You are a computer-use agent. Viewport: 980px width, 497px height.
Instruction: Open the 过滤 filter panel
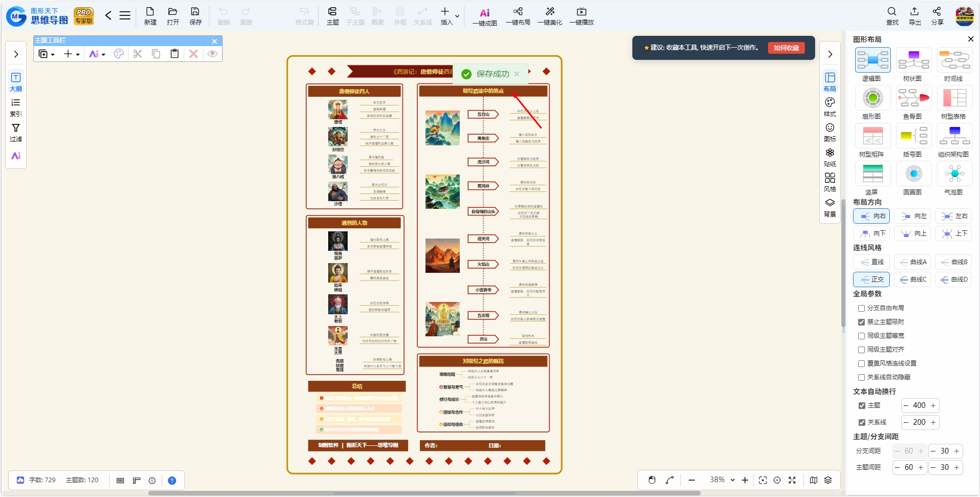point(16,133)
